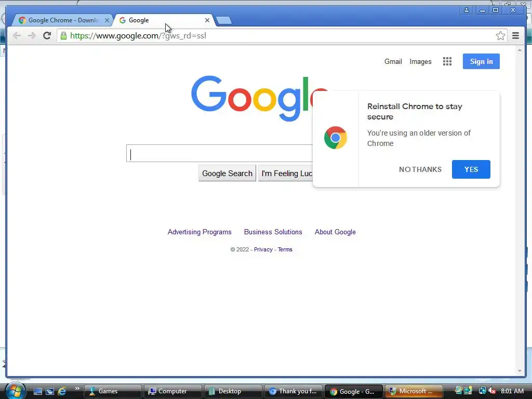Click the Show Desktop quick launch icon
The height and width of the screenshot is (399, 532).
[x=37, y=391]
